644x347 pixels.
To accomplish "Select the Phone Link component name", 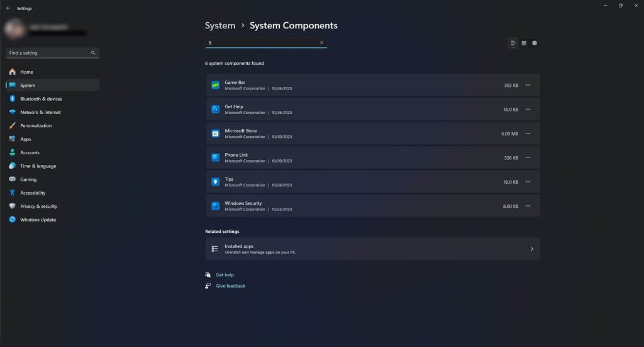I will tap(236, 155).
